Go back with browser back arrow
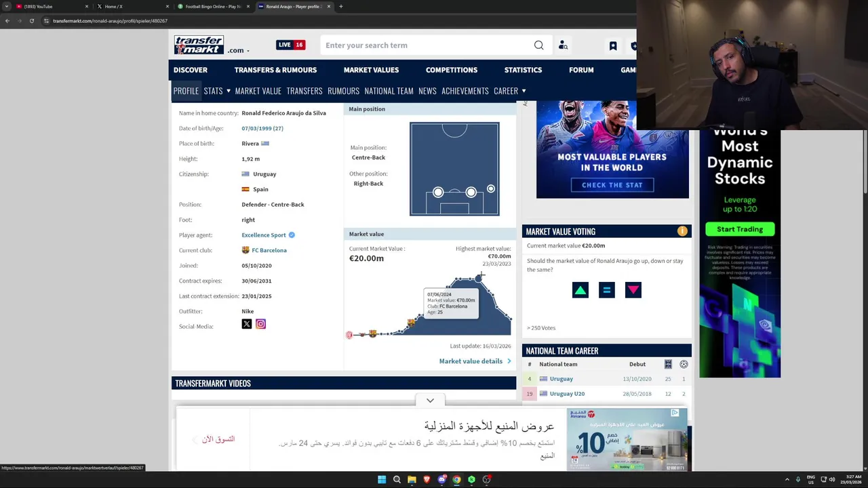Screen dimensions: 868x488 coord(7,21)
